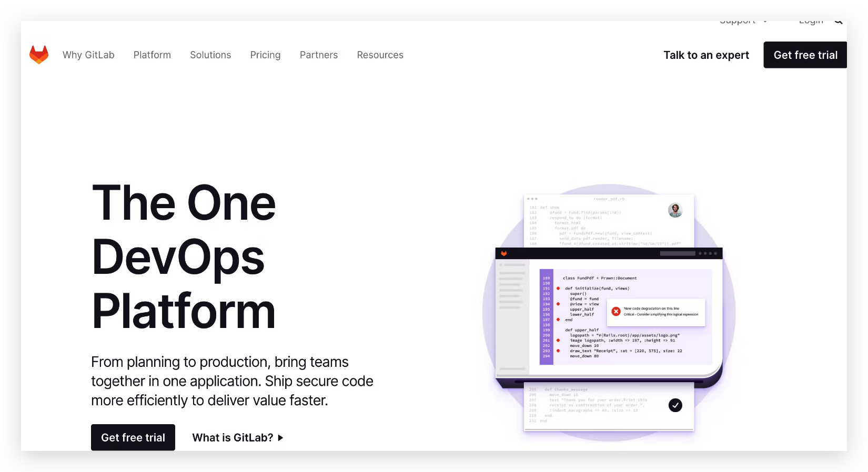Click the Login link at top right
The width and height of the screenshot is (868, 472).
coord(811,22)
